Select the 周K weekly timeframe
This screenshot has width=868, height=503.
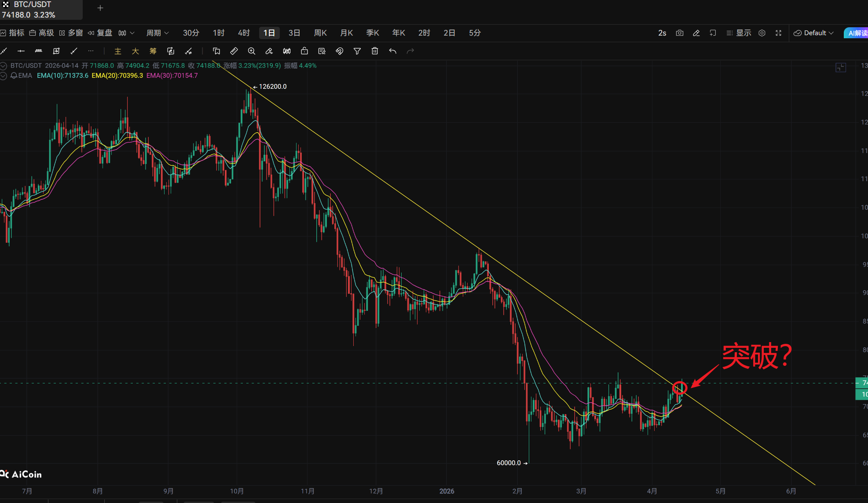(320, 33)
